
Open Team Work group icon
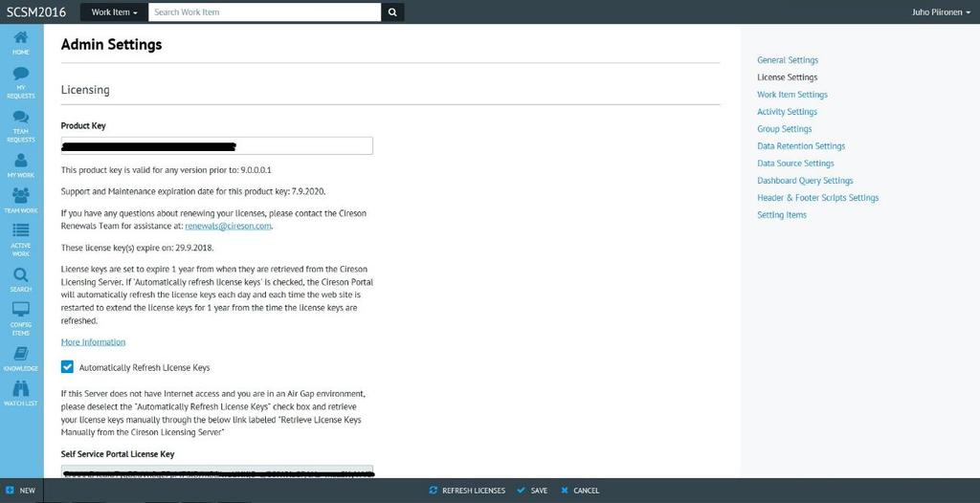(x=21, y=196)
